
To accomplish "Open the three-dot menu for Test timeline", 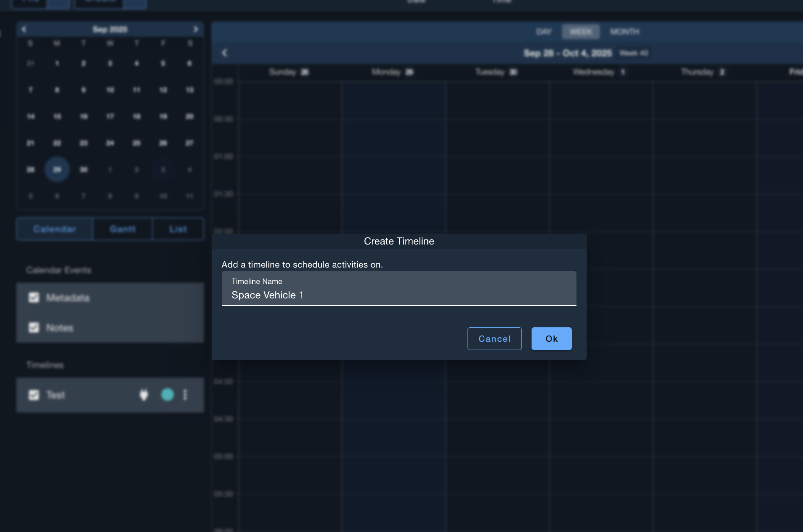I will [185, 395].
